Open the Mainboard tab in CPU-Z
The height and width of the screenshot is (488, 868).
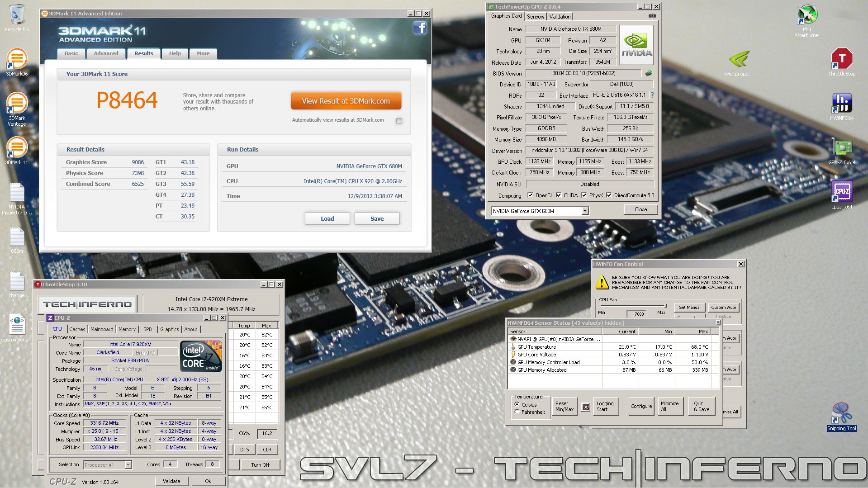pos(102,329)
